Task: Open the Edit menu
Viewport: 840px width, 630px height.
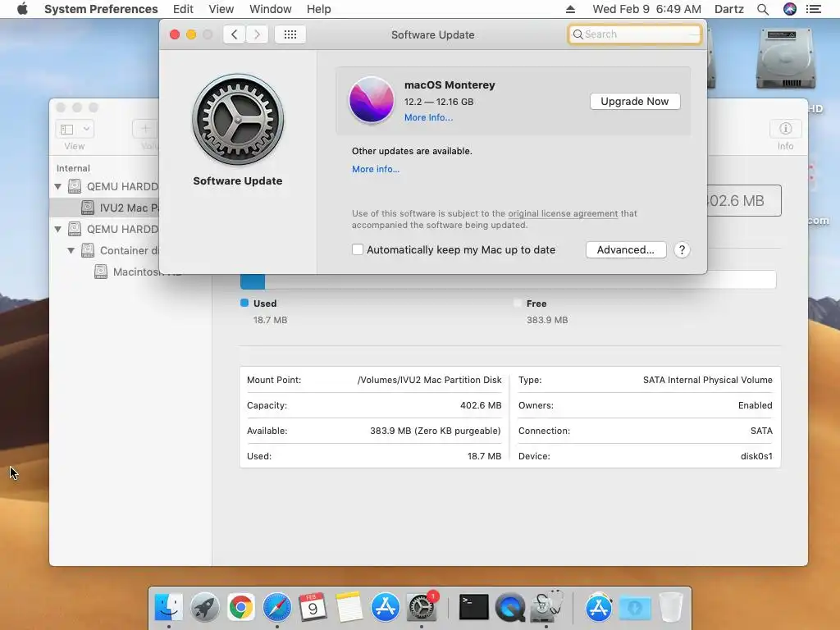Action: 183,9
